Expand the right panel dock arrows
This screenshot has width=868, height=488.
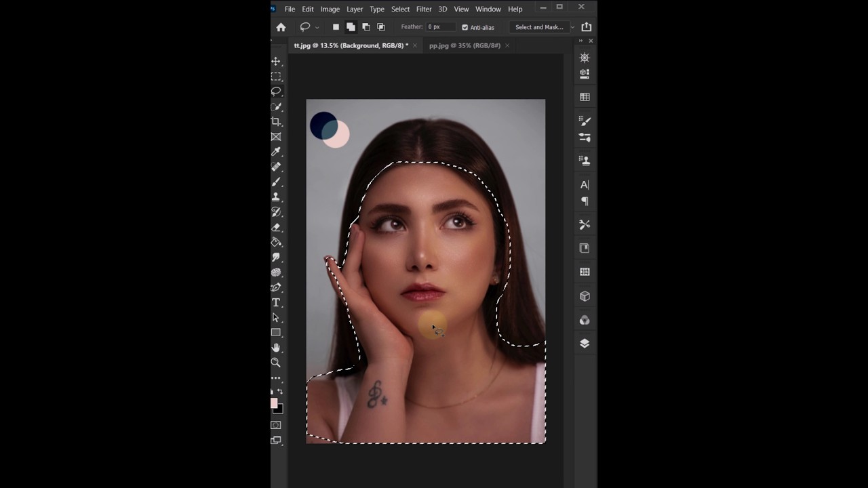click(581, 41)
